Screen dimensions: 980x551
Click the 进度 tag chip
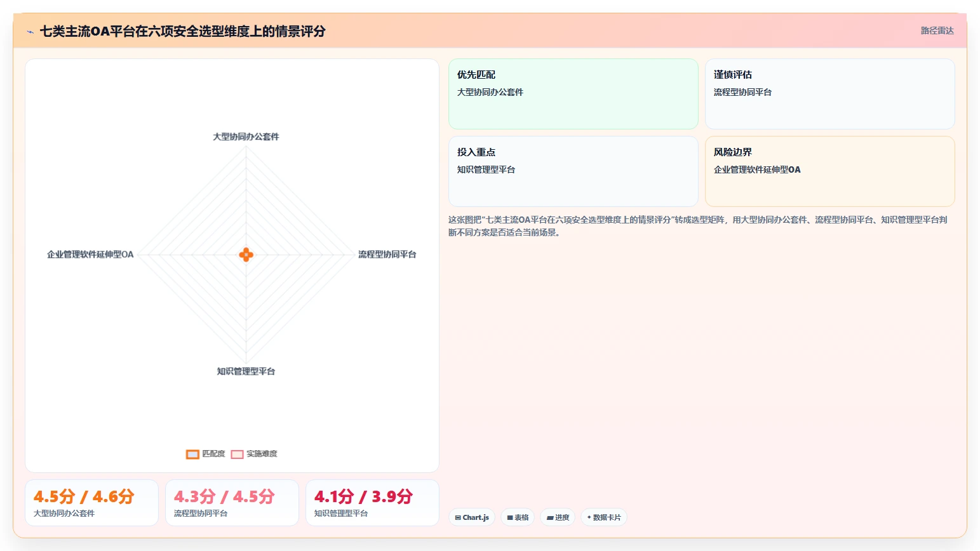pos(558,517)
